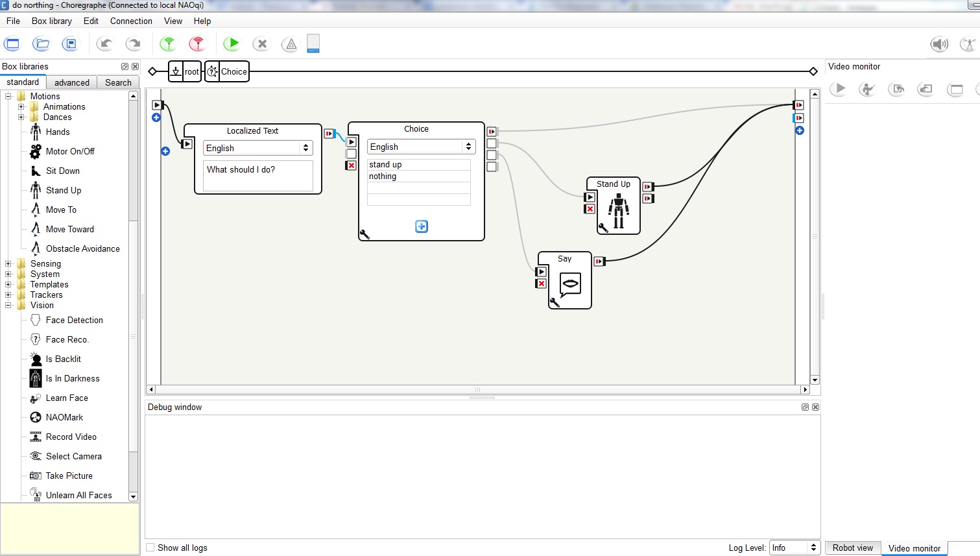Click the 'nothing' choice row
This screenshot has height=556, width=980.
(419, 176)
